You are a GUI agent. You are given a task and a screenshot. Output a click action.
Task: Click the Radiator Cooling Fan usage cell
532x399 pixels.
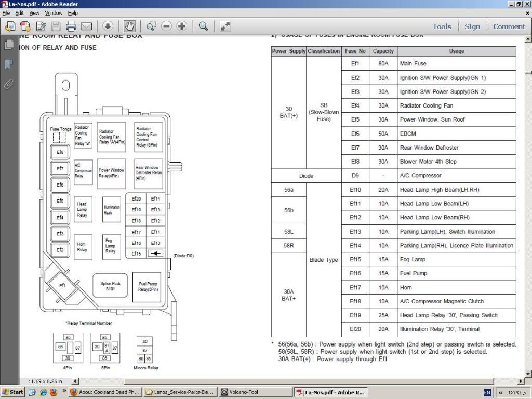click(457, 105)
